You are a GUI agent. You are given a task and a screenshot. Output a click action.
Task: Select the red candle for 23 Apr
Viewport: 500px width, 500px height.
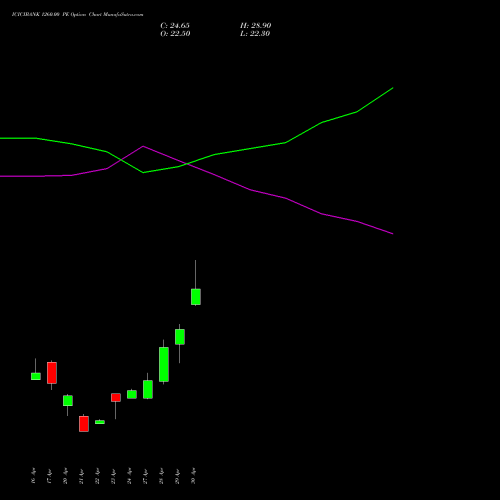point(116,397)
